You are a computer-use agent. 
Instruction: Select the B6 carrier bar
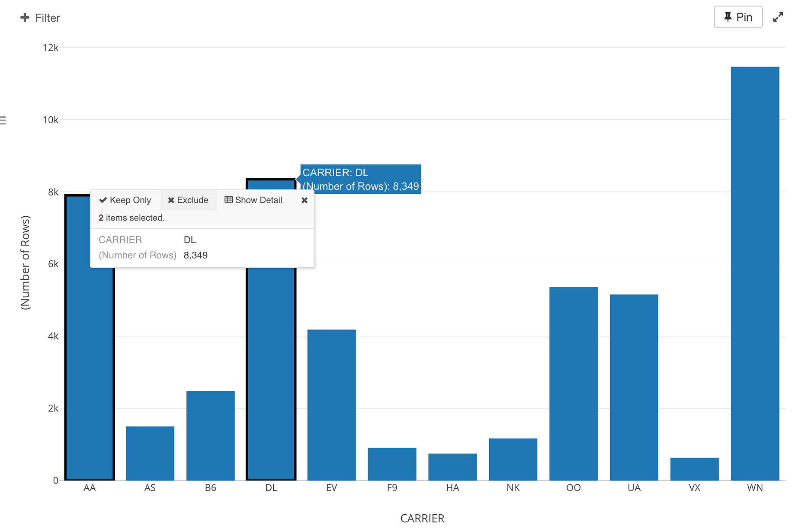tap(211, 436)
